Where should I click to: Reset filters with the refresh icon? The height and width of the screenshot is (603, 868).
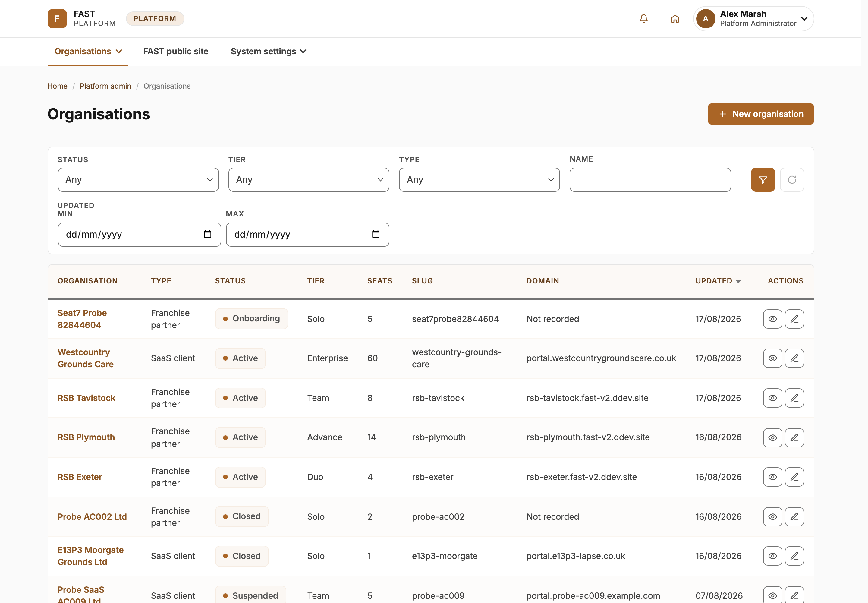pos(792,180)
